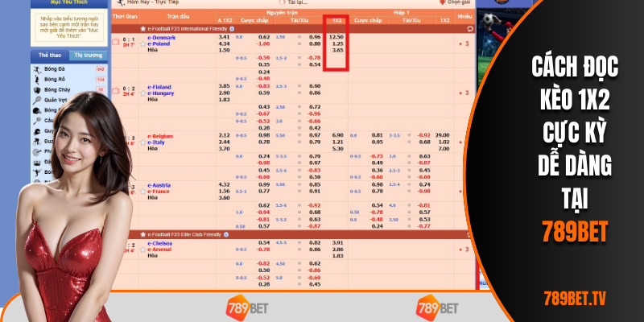Open the e-Italy team link

pos(156,142)
